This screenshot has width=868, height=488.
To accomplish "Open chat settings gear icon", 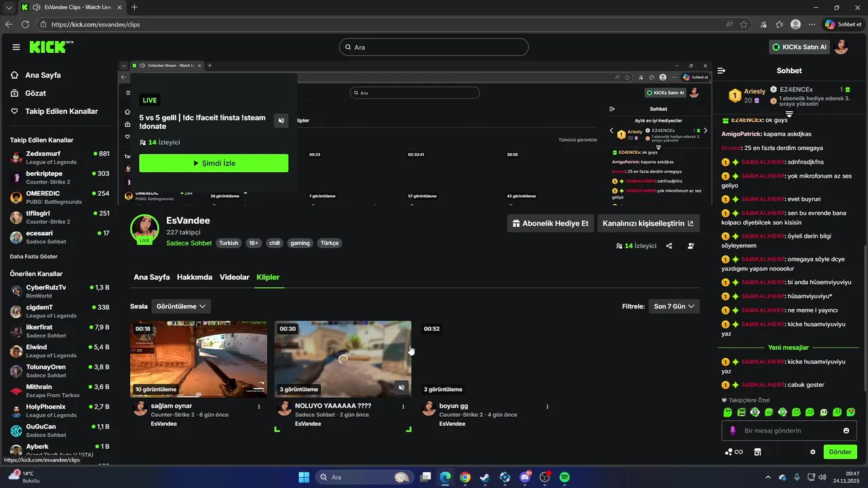I will coord(812,452).
